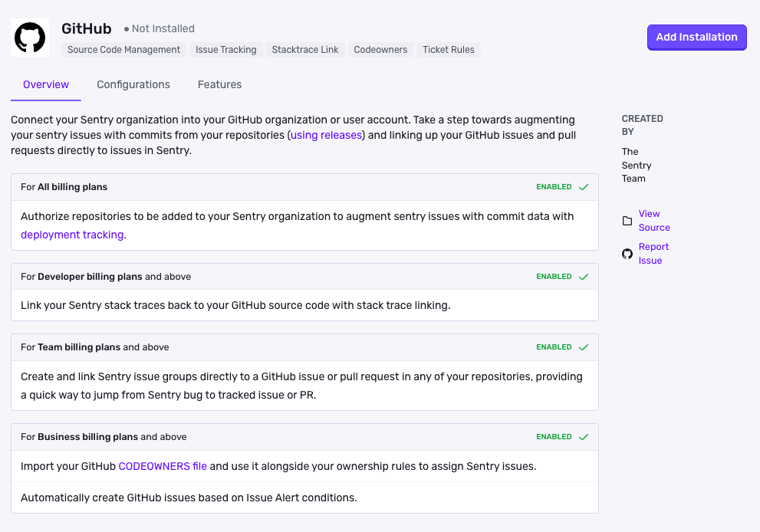
Task: Click the Report Issue link
Action: coord(653,254)
